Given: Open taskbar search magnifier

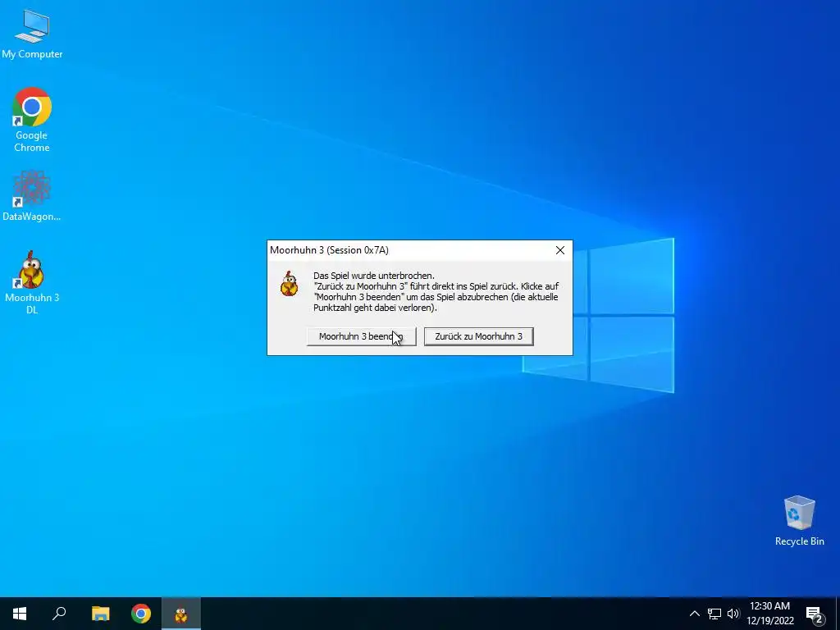Looking at the screenshot, I should click(59, 614).
